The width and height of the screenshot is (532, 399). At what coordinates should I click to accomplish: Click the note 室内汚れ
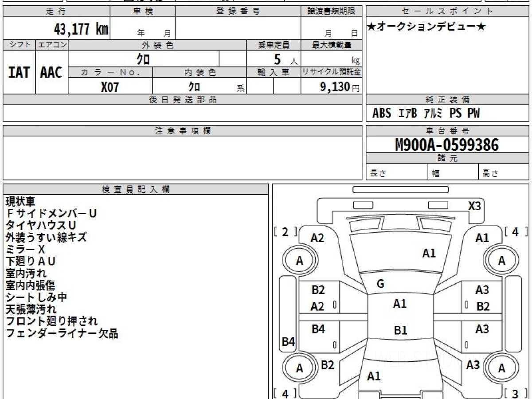tap(26, 274)
